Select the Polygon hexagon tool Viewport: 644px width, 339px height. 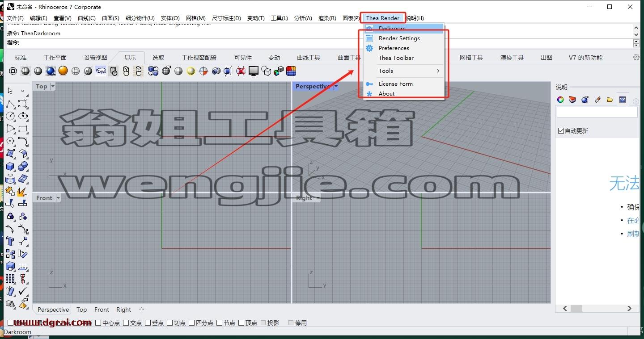[x=10, y=141]
